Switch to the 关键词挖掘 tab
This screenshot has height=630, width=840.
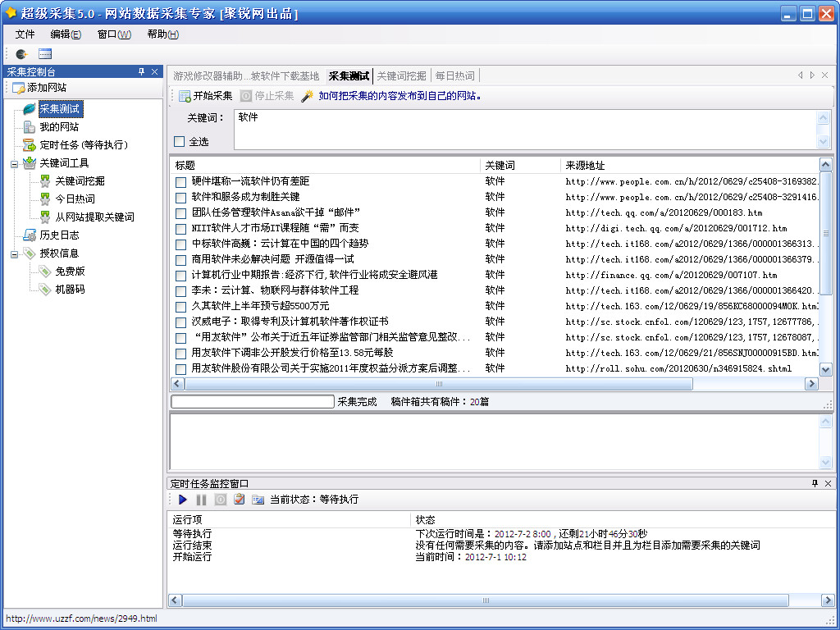[401, 76]
